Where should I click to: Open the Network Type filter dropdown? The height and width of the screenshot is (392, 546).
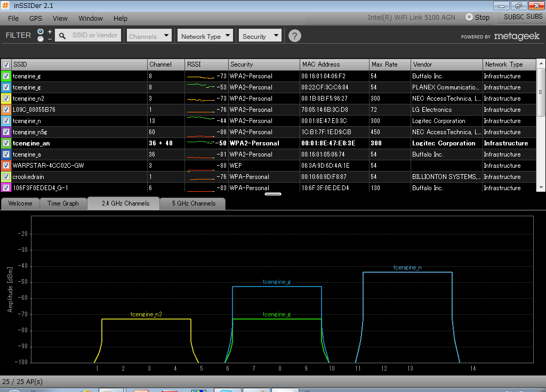[205, 36]
